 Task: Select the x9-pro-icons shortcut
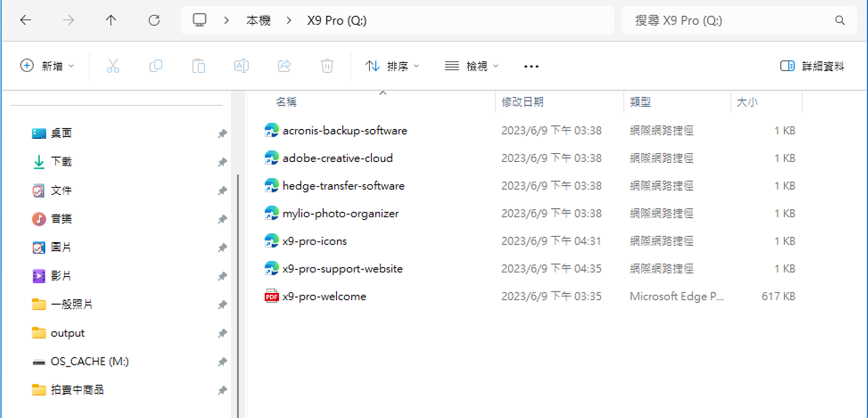coord(315,241)
